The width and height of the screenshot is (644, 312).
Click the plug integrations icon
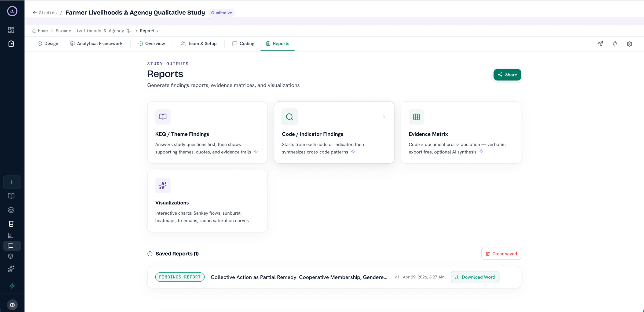tap(615, 44)
